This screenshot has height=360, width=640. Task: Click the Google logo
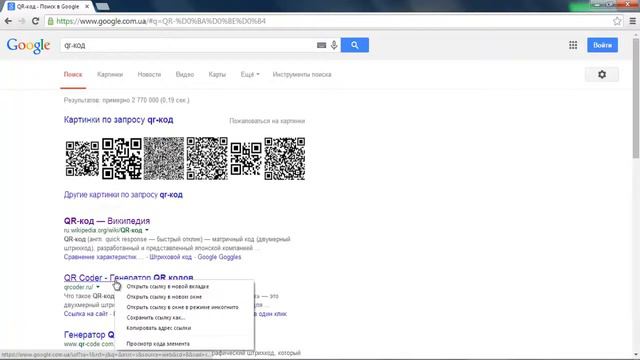pos(28,45)
